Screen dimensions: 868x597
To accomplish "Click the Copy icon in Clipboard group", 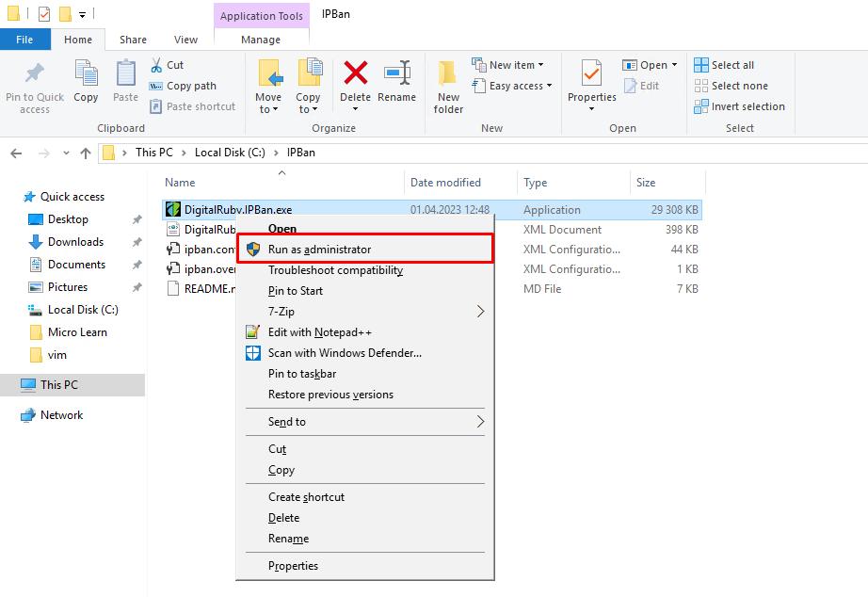I will click(x=86, y=73).
